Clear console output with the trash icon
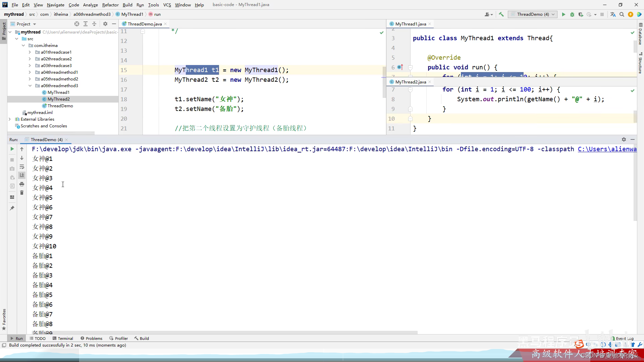This screenshot has width=644, height=362. [x=22, y=193]
